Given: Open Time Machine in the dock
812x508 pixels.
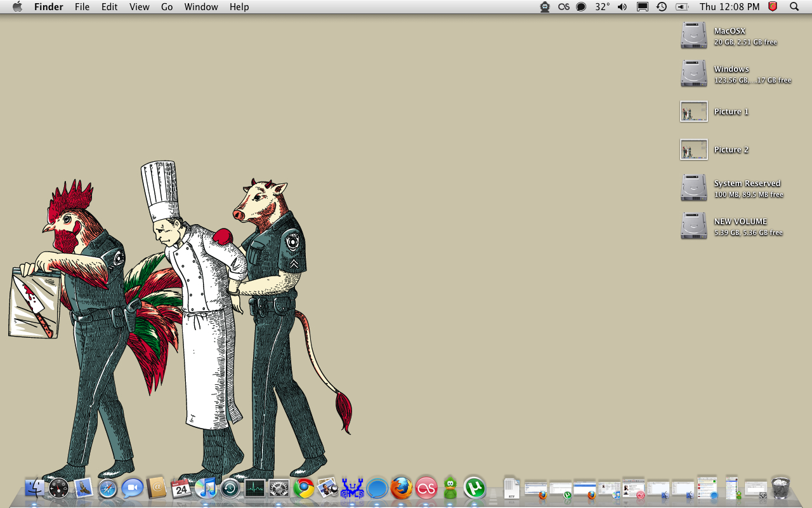Looking at the screenshot, I should pos(230,488).
